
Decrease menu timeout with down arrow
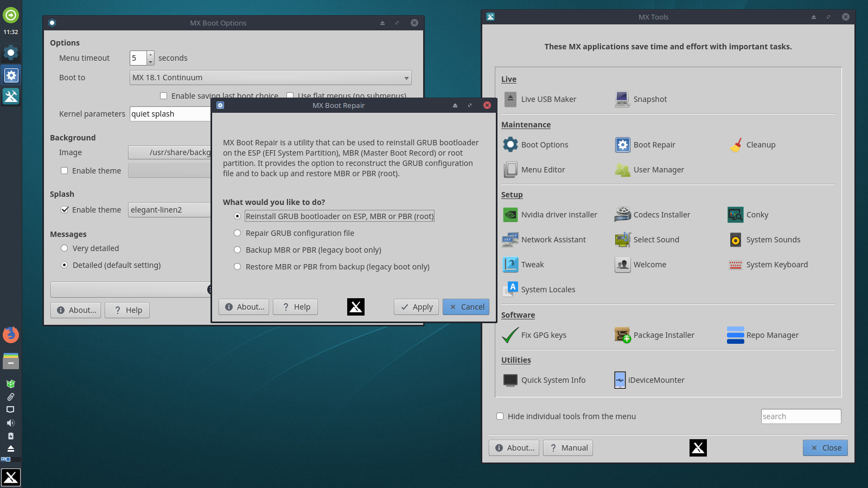click(150, 62)
